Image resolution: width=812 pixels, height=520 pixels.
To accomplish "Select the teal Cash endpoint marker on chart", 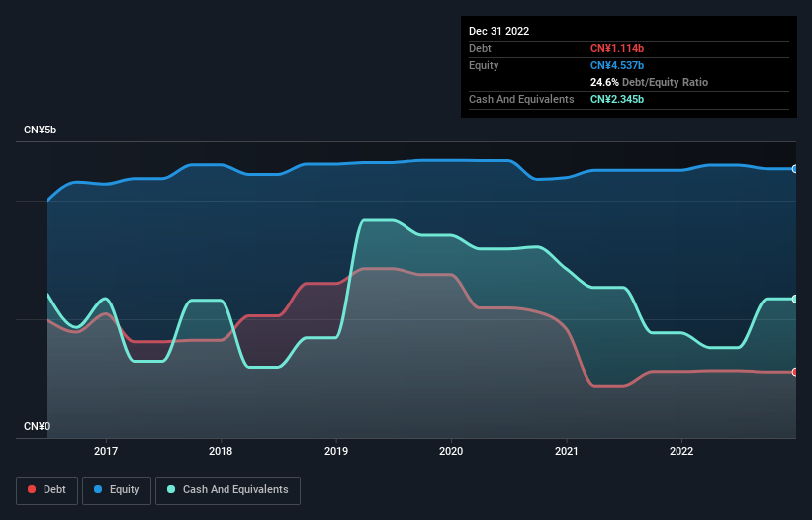I will click(795, 300).
